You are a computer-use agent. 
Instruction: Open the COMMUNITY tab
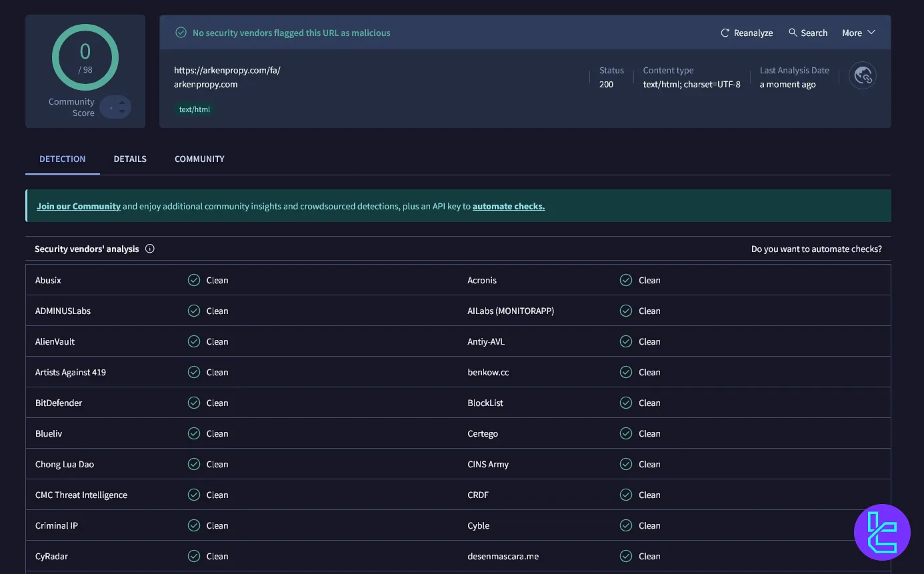[x=199, y=159]
